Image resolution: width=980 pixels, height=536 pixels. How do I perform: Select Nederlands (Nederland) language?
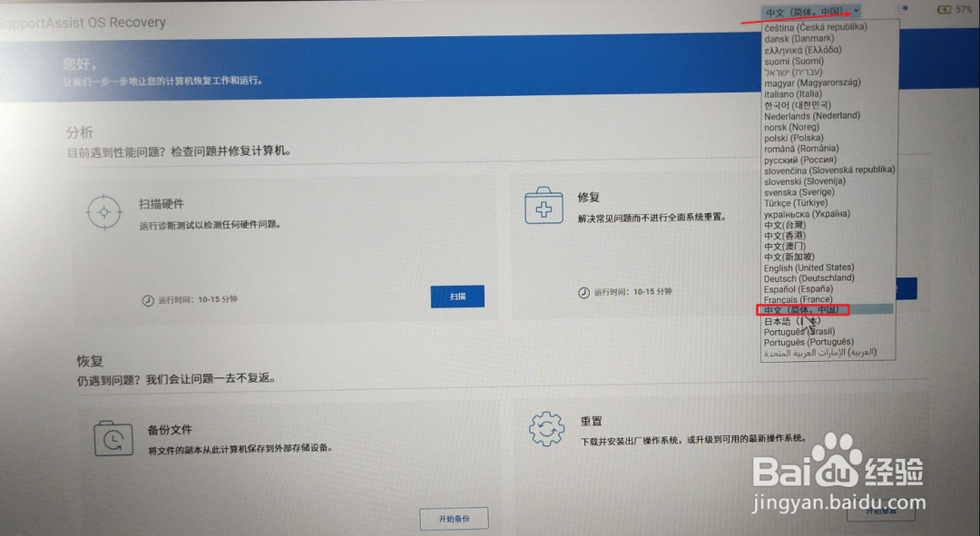pyautogui.click(x=811, y=115)
